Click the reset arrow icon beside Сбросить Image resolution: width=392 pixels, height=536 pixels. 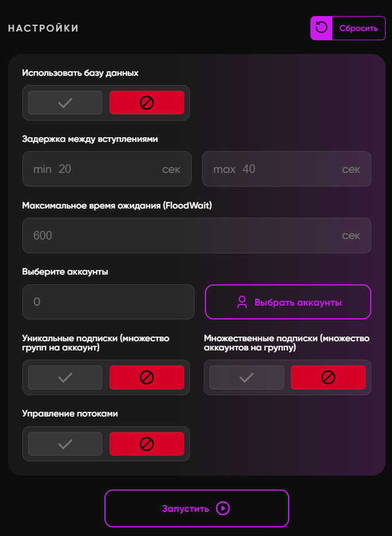coord(321,28)
